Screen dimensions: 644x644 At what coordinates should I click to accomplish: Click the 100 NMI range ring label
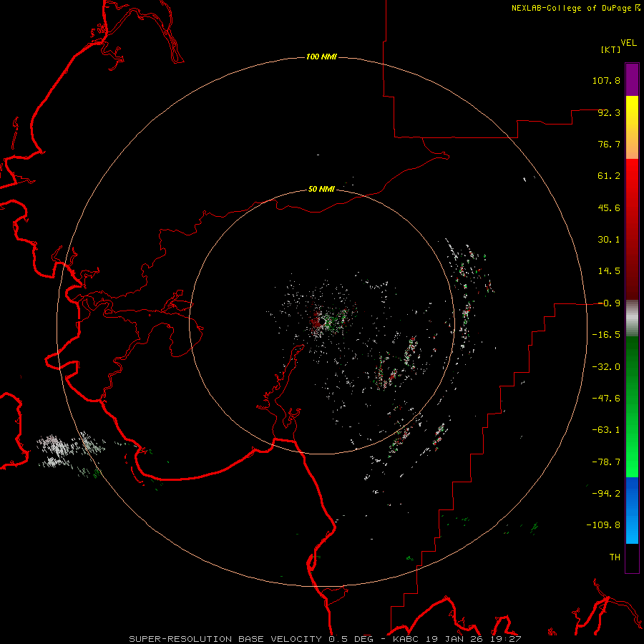321,57
